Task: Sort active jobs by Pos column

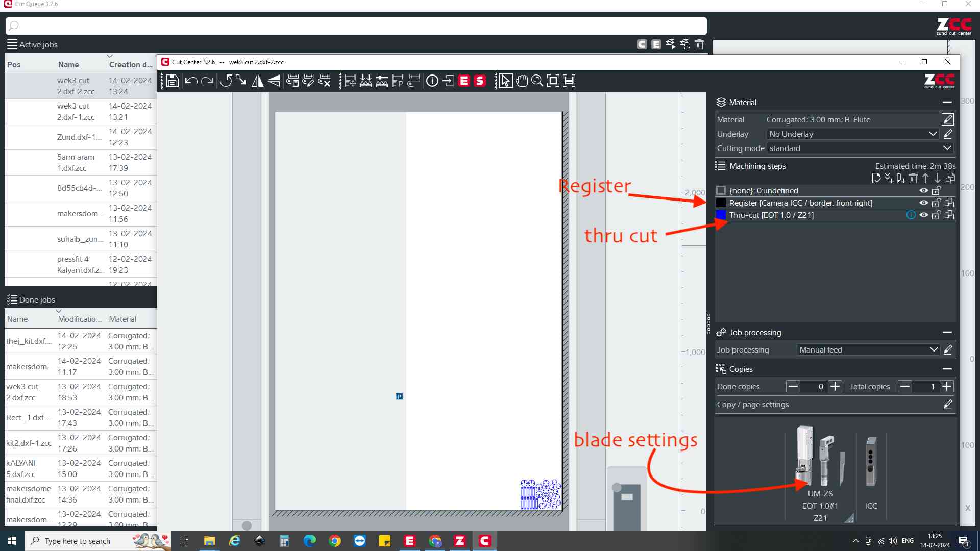Action: [x=14, y=64]
